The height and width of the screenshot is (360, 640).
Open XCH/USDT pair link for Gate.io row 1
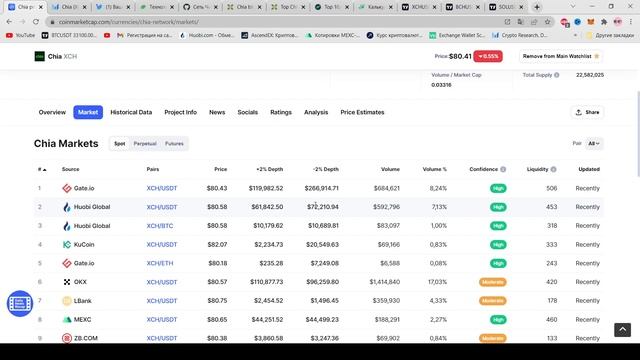click(162, 188)
